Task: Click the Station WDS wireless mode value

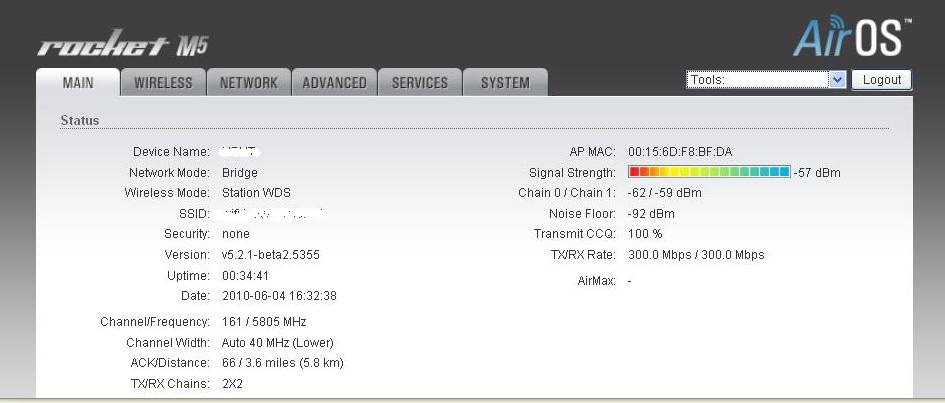Action: click(257, 193)
